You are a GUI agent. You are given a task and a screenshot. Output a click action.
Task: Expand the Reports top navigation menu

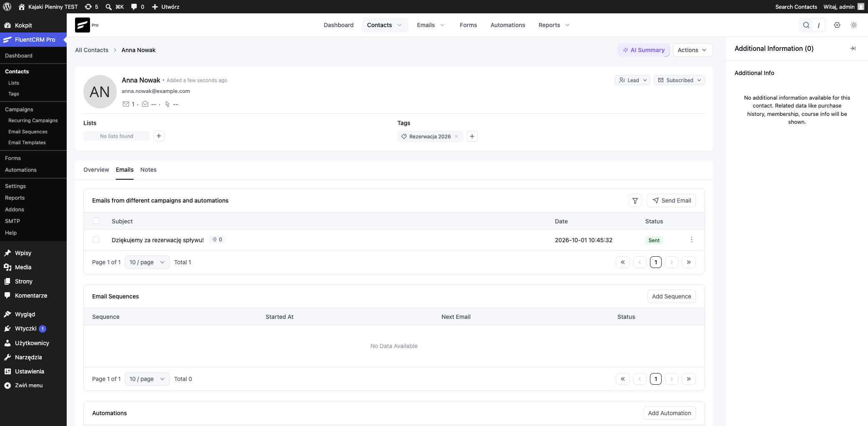[554, 25]
